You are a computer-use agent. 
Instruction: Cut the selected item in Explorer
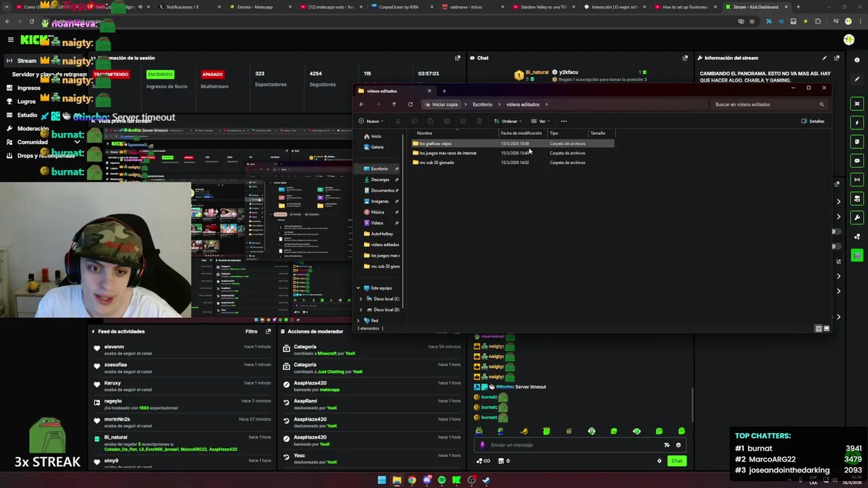(x=398, y=121)
